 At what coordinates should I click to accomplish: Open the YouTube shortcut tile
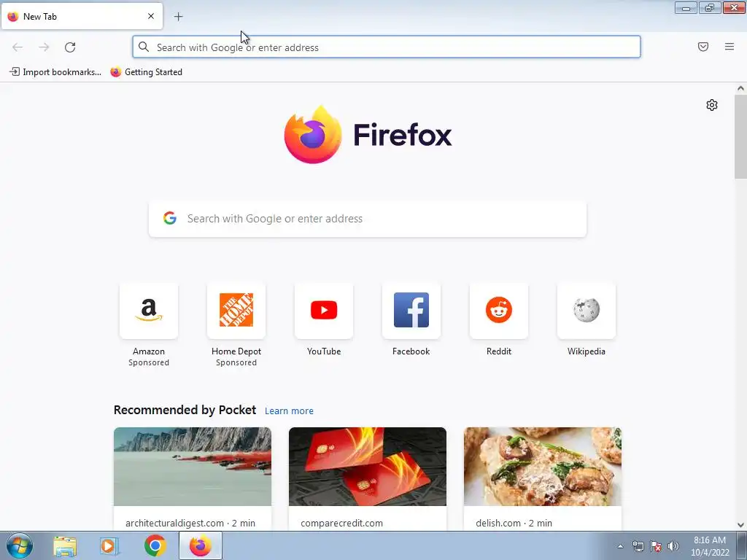324,311
